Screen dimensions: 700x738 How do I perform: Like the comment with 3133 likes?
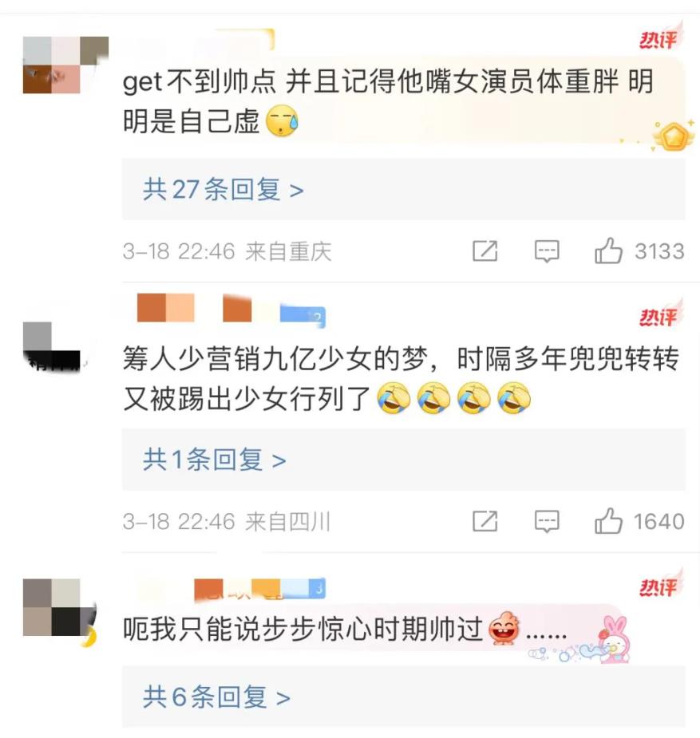tap(608, 251)
